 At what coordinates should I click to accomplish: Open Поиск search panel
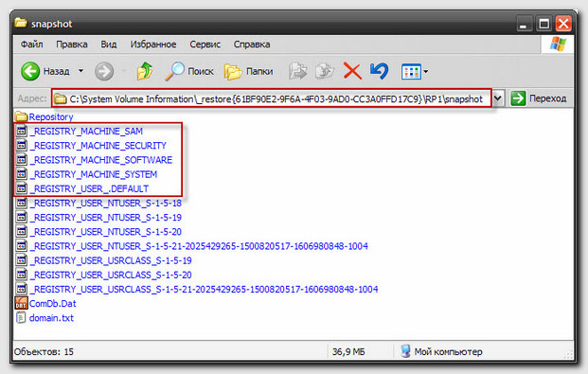tap(189, 71)
